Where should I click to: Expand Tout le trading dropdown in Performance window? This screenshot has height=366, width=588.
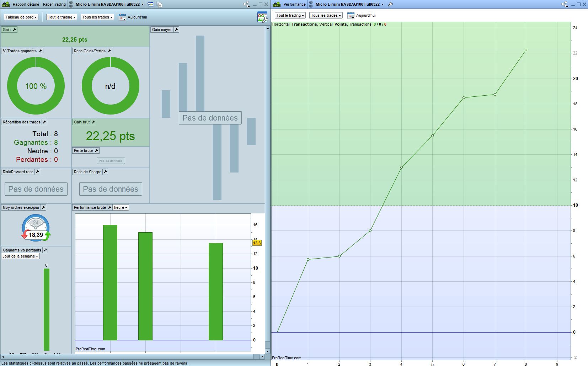(x=290, y=15)
